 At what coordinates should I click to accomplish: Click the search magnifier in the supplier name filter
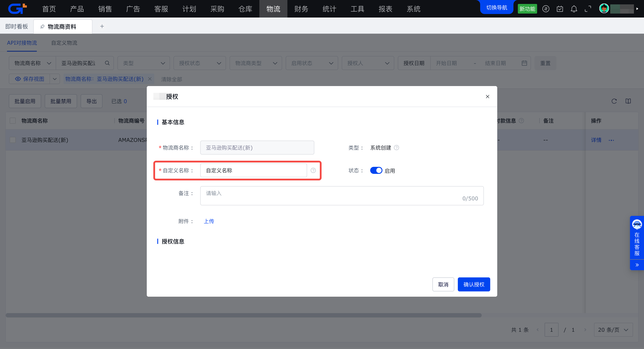tap(107, 63)
